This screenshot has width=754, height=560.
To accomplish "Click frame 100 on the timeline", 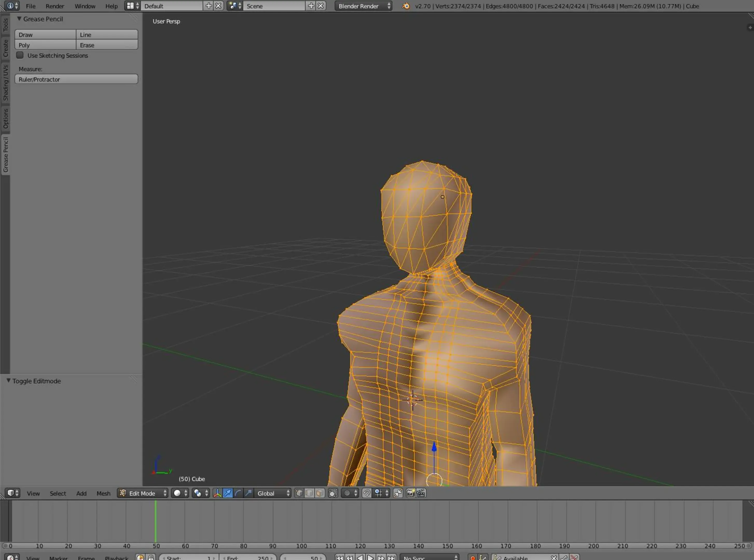I will [302, 522].
